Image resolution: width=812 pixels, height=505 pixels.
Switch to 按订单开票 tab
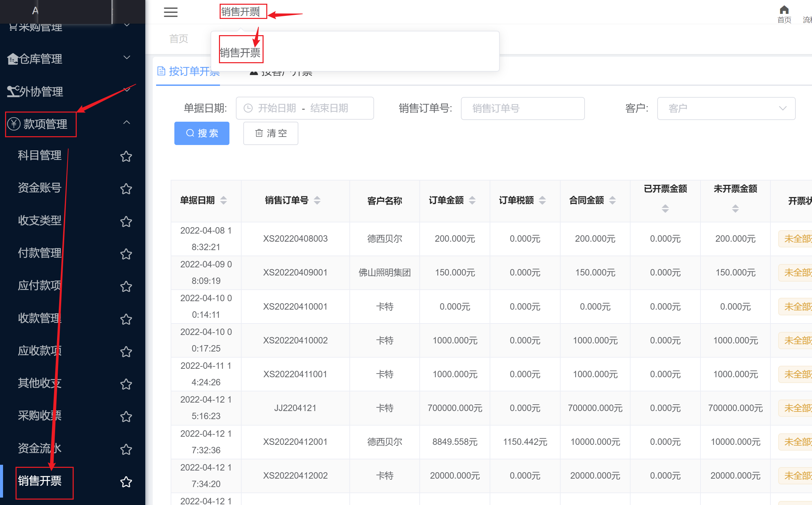click(x=189, y=72)
